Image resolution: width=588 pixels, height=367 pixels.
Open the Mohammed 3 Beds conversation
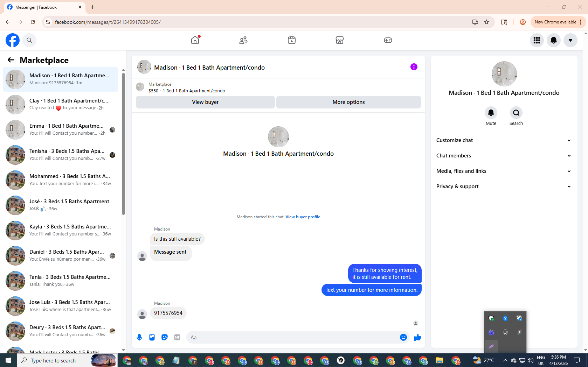point(60,180)
